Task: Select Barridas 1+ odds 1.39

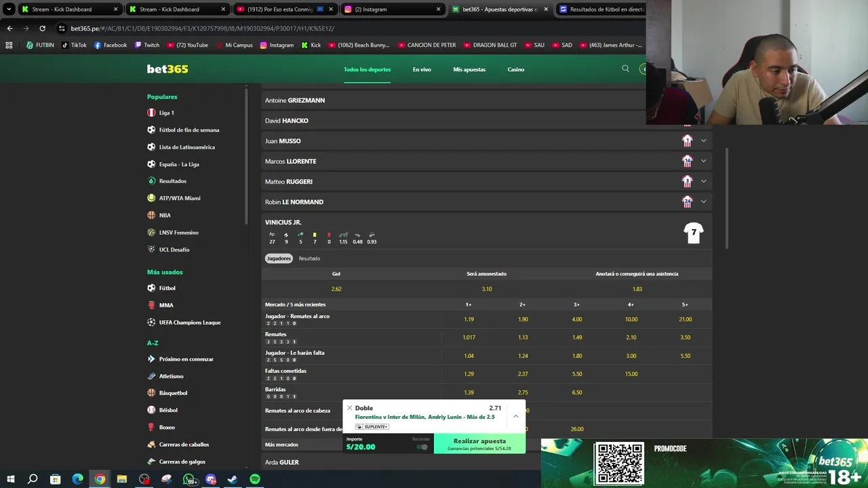Action: tap(469, 392)
